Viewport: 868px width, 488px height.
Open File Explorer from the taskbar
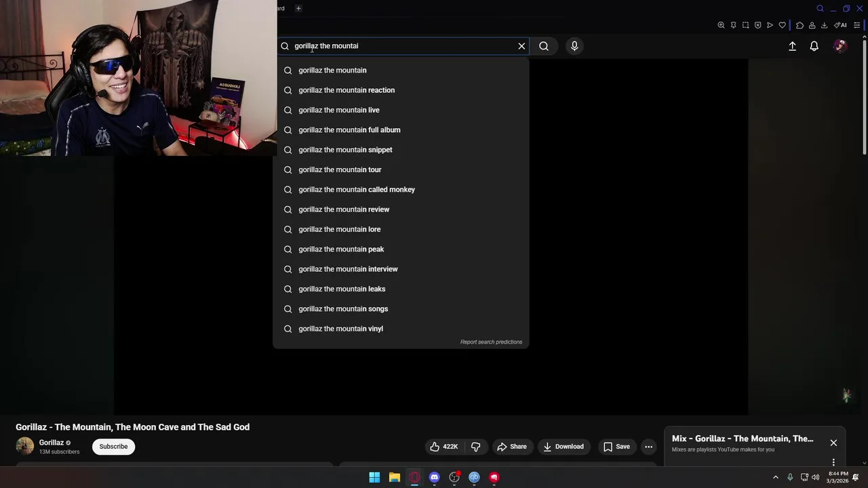coord(395,477)
